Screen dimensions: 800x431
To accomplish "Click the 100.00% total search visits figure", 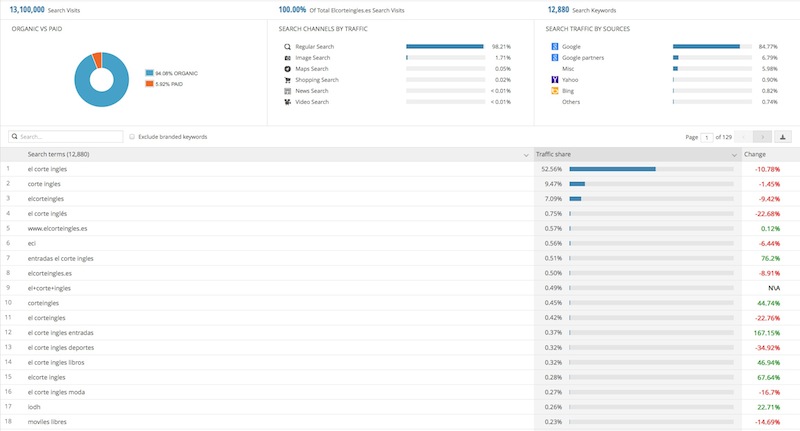I will 292,10.
